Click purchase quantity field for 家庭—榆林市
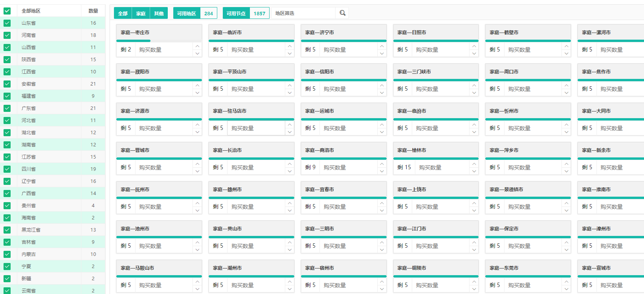The height and width of the screenshot is (294, 644). click(x=442, y=168)
